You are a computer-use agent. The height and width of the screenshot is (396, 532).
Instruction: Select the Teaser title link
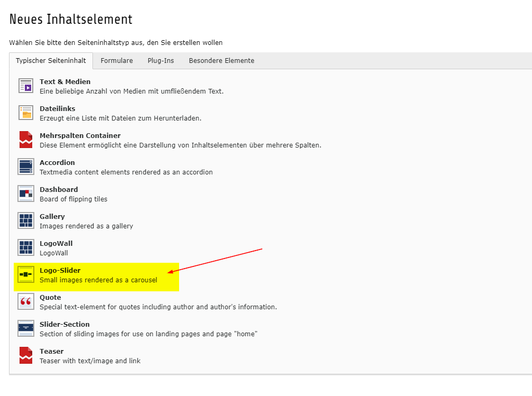click(51, 352)
